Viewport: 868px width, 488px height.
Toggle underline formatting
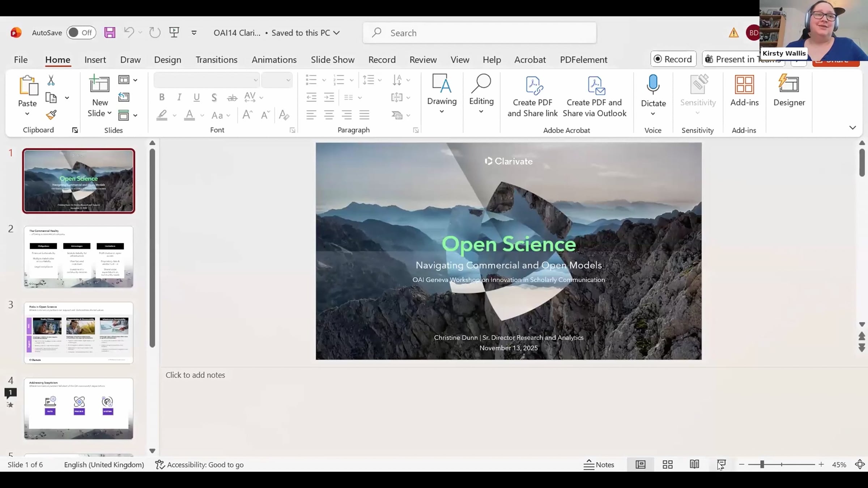pyautogui.click(x=196, y=97)
